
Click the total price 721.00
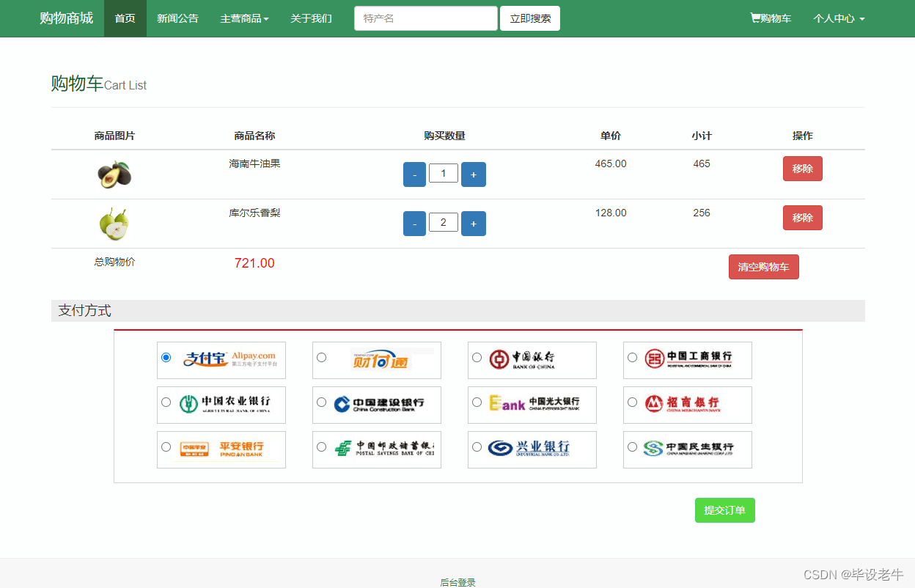(254, 263)
